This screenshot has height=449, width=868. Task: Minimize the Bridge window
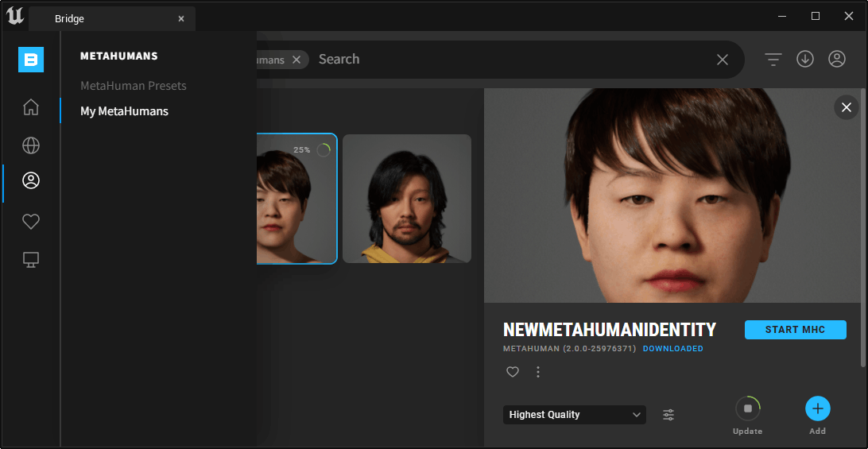[782, 16]
